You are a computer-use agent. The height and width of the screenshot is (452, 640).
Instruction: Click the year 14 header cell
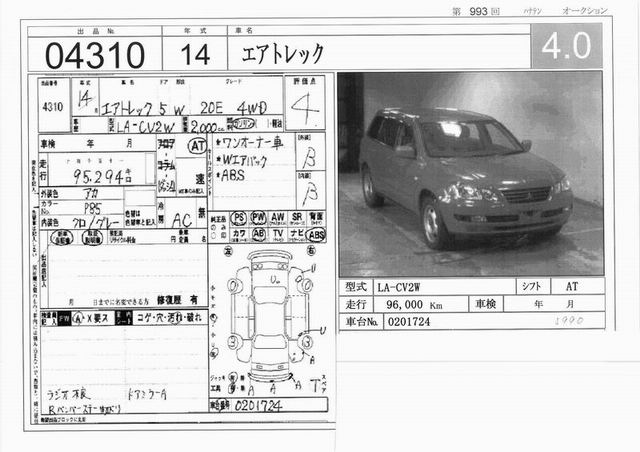[195, 53]
